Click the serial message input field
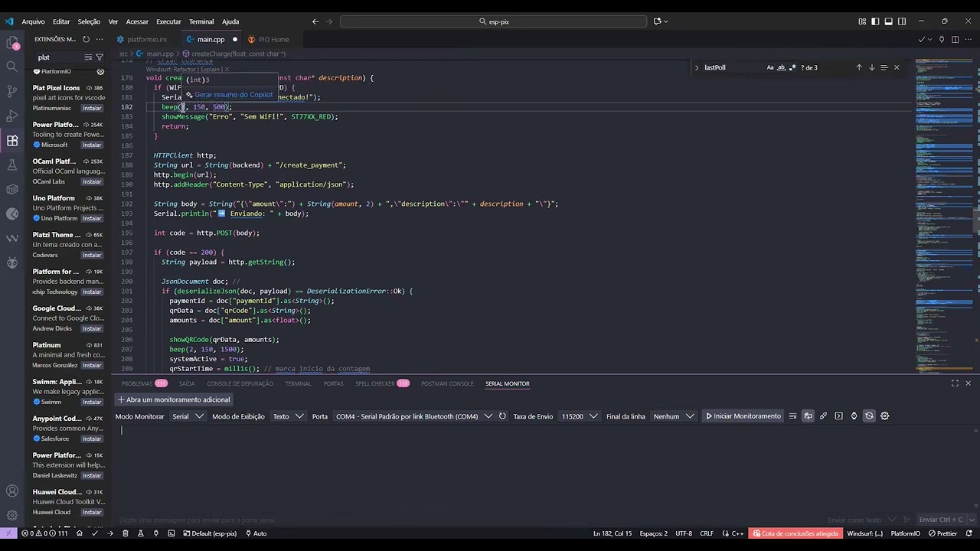This screenshot has height=551, width=980. click(467, 520)
